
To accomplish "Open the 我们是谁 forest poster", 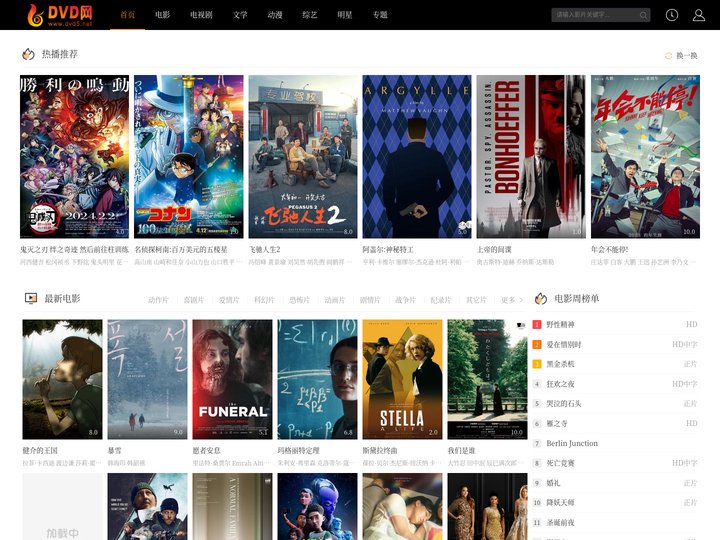I will point(488,379).
